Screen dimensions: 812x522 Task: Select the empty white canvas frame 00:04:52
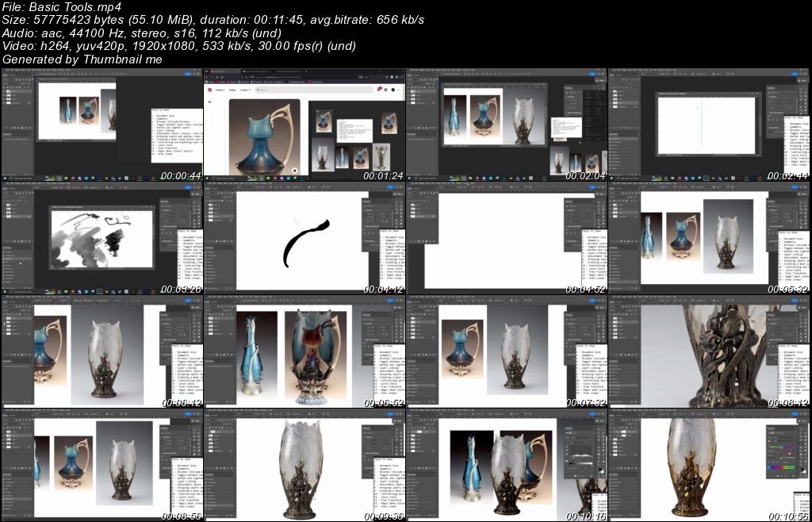point(507,238)
